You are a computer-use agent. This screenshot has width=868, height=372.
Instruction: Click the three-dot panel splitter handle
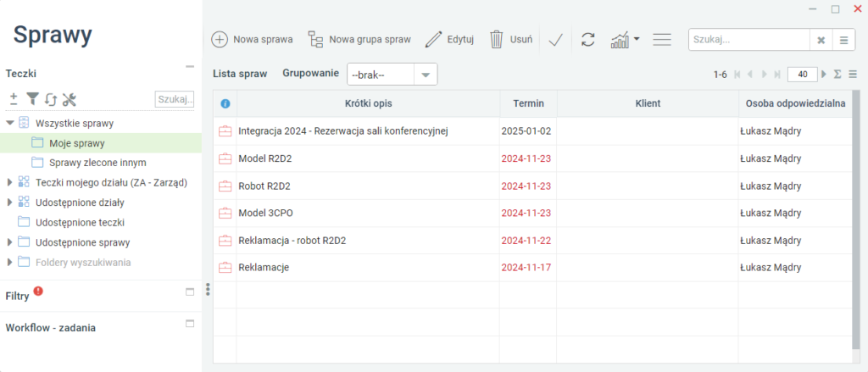click(208, 289)
